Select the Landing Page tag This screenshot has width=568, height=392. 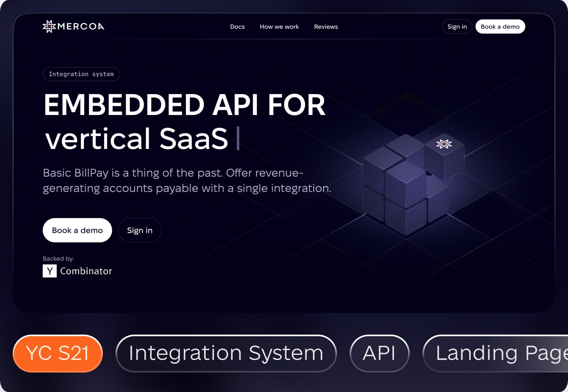(495, 353)
